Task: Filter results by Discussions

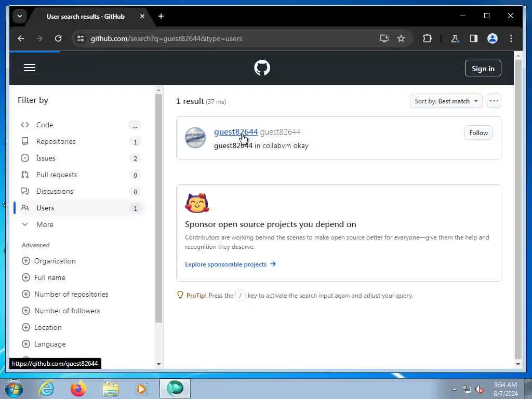Action: pyautogui.click(x=81, y=191)
